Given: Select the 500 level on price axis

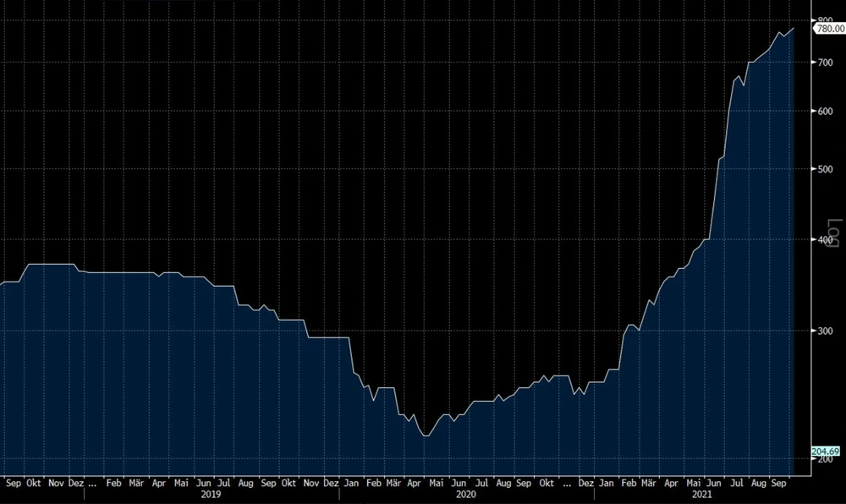Looking at the screenshot, I should 821,169.
